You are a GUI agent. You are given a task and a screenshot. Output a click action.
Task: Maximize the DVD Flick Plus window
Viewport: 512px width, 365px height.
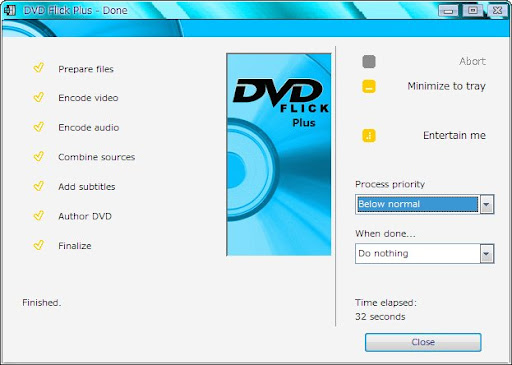473,11
